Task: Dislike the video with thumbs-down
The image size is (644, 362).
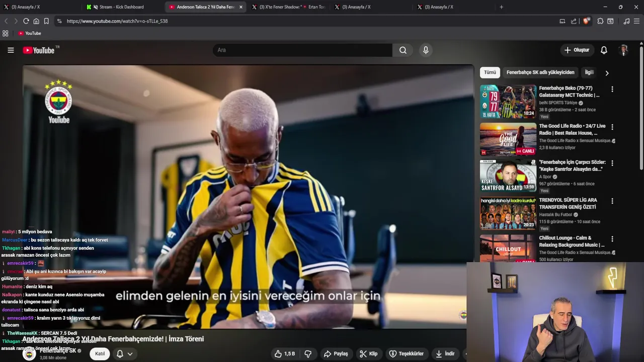Action: (308, 354)
